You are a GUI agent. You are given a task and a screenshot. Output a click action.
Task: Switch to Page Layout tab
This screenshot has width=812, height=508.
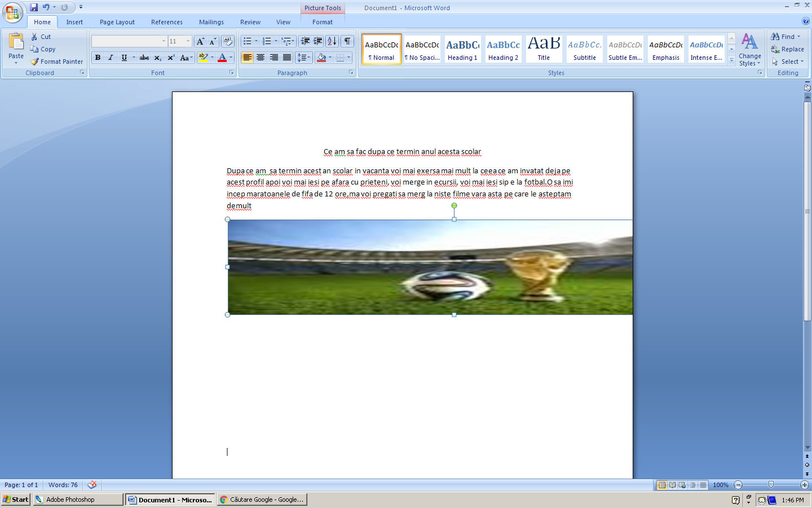point(117,22)
